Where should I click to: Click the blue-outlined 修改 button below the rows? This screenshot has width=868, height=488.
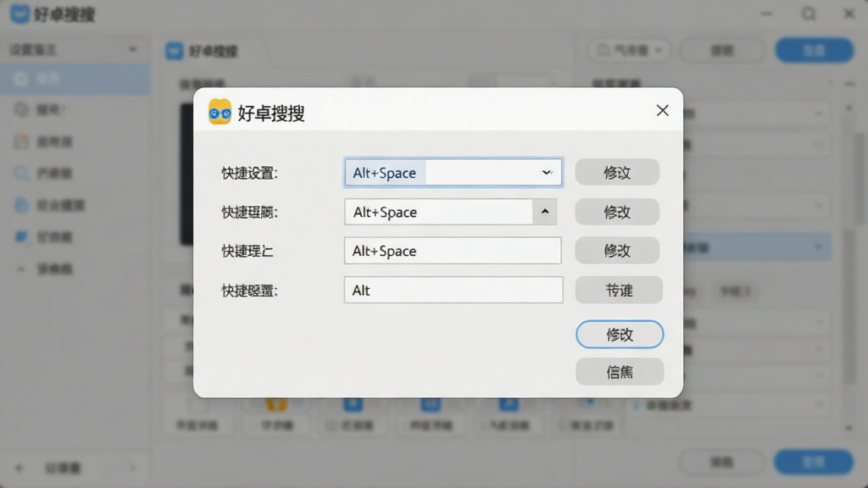(x=620, y=334)
